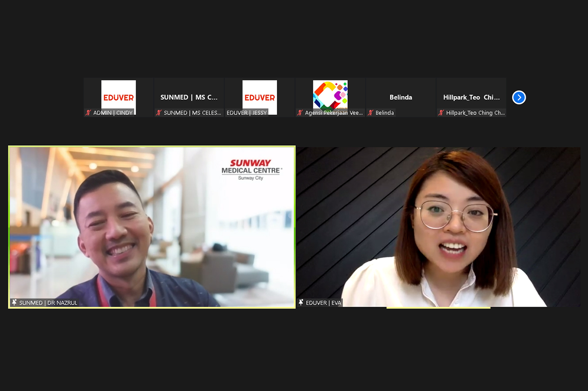Image resolution: width=588 pixels, height=391 pixels.
Task: Click the 'EDUVER | JESSY' name label
Action: click(246, 112)
